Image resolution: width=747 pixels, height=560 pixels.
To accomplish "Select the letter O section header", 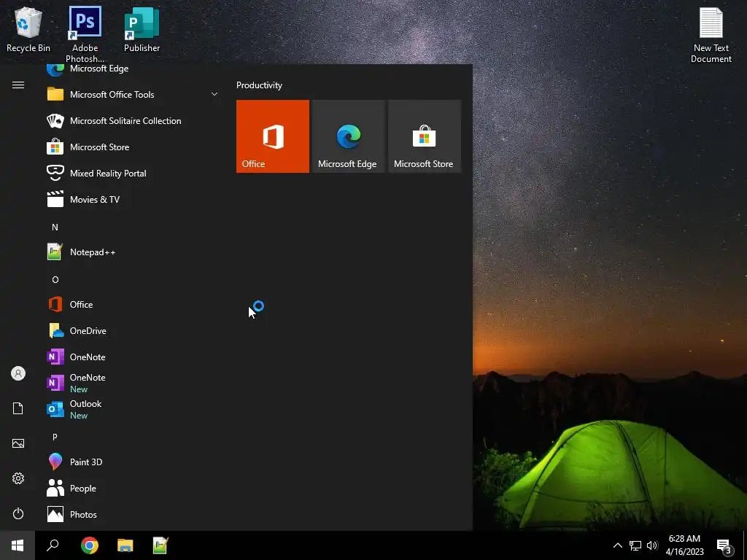I will tap(55, 279).
